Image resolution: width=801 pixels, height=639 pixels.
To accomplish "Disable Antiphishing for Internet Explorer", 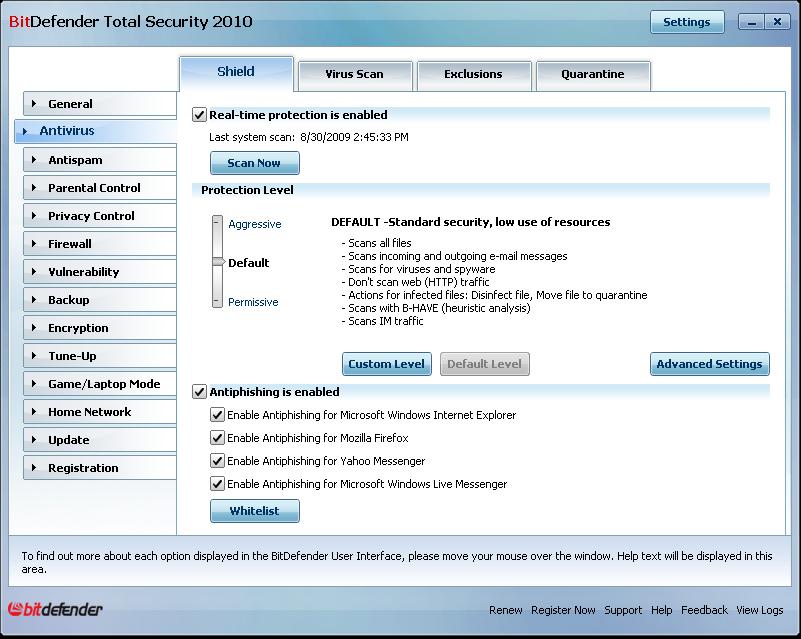I will click(x=217, y=415).
